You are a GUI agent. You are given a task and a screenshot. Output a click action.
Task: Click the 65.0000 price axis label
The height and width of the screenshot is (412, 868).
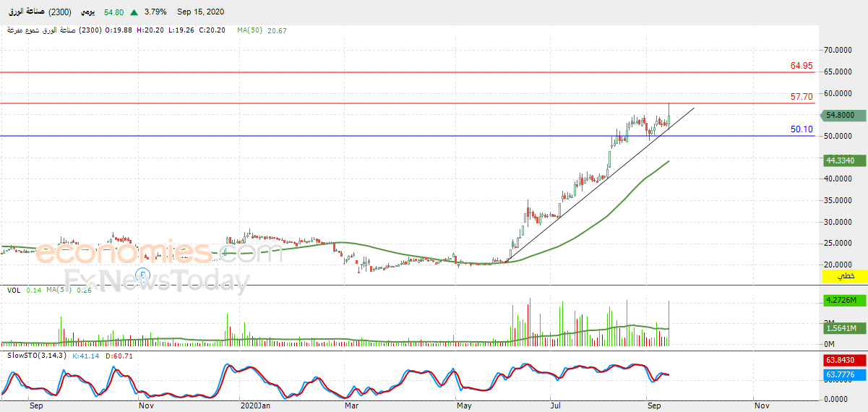pyautogui.click(x=838, y=72)
